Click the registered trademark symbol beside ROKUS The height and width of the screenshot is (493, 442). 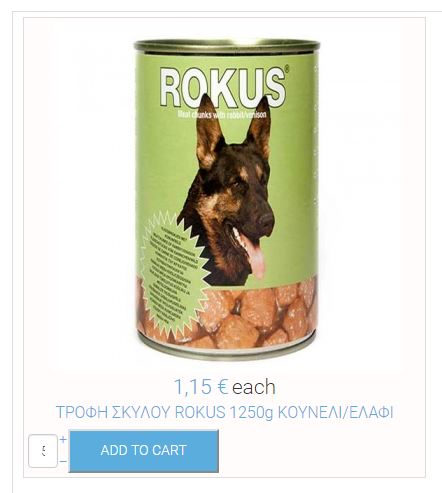click(x=287, y=70)
